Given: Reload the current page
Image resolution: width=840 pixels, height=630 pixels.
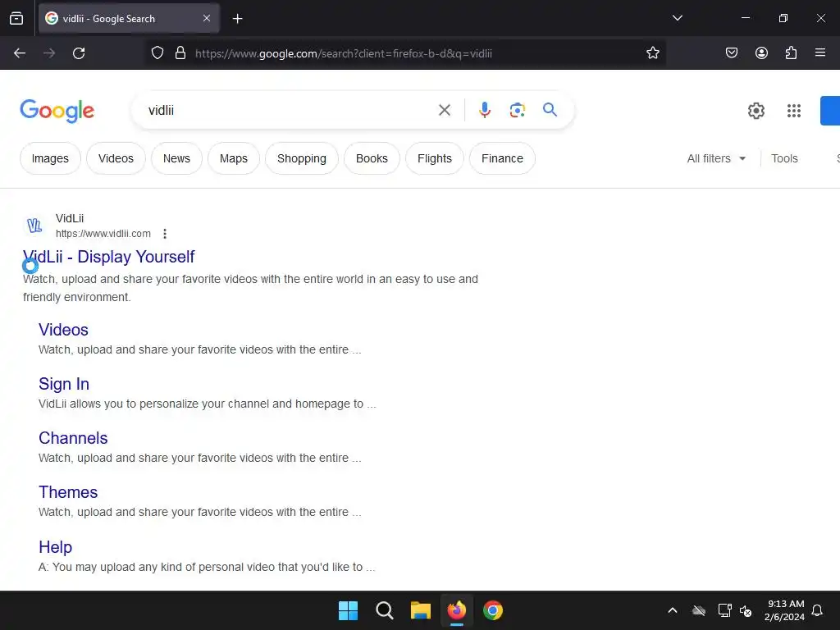Looking at the screenshot, I should [79, 53].
